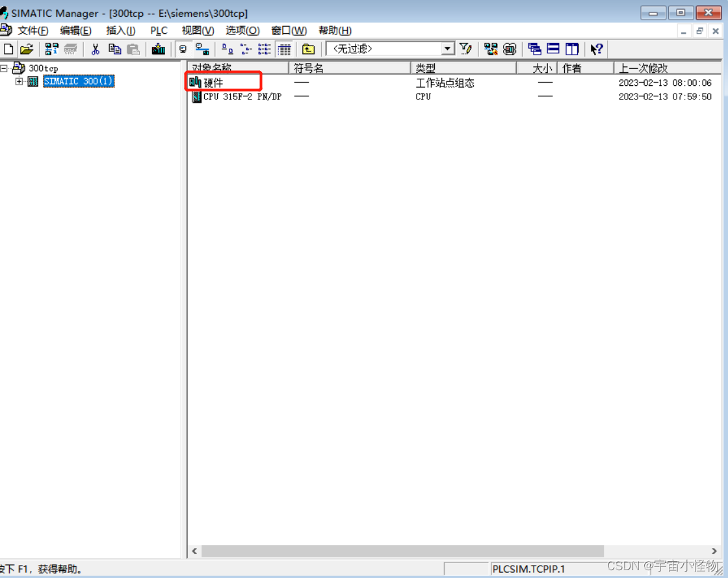
Task: Select the 硬件 hardware object
Action: pyautogui.click(x=213, y=83)
